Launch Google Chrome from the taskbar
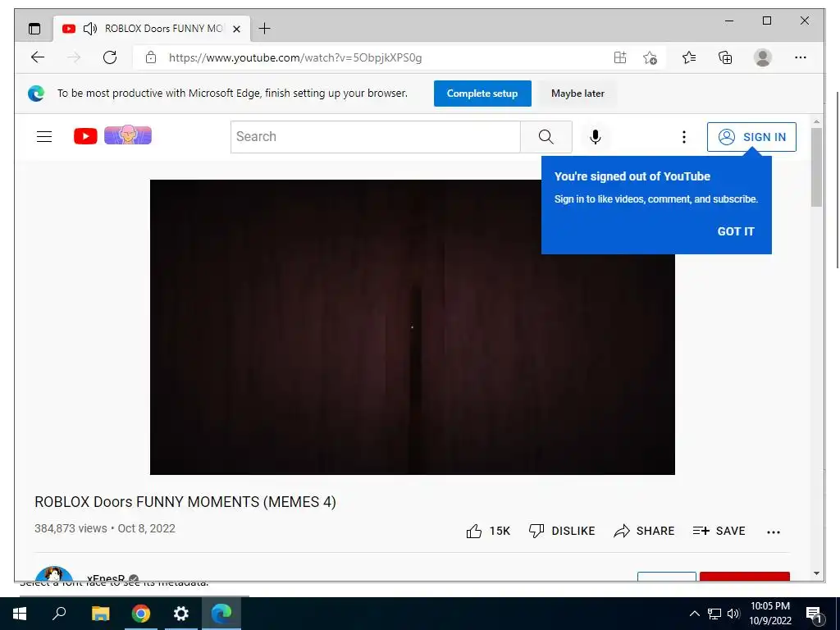840x630 pixels. (x=141, y=614)
